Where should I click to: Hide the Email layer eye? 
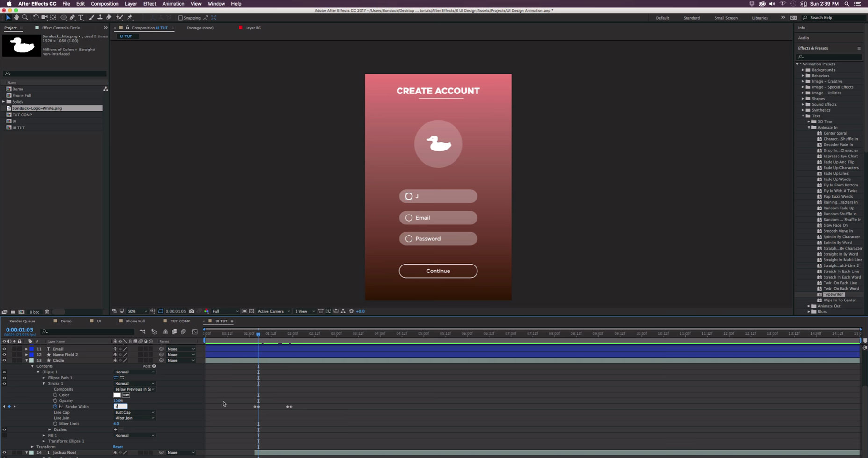(4, 349)
